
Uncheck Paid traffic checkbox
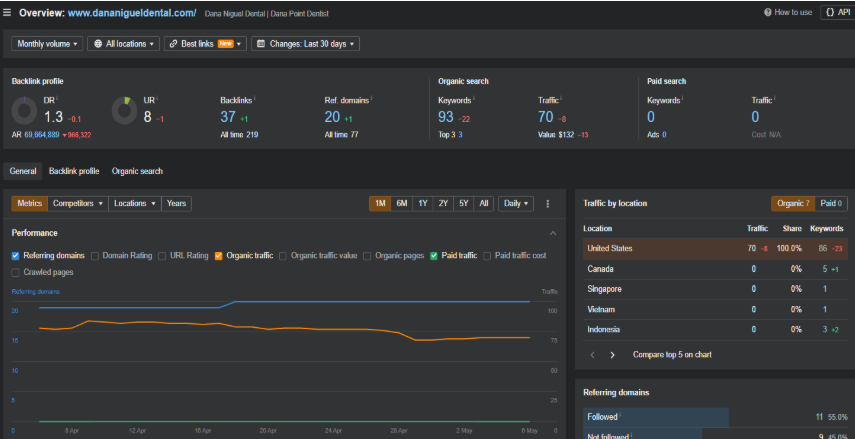pyautogui.click(x=434, y=255)
